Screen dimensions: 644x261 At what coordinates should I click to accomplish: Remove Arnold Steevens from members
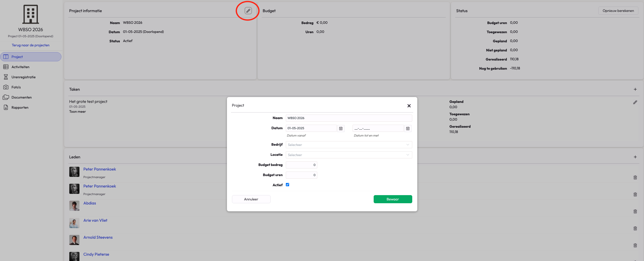pyautogui.click(x=635, y=245)
